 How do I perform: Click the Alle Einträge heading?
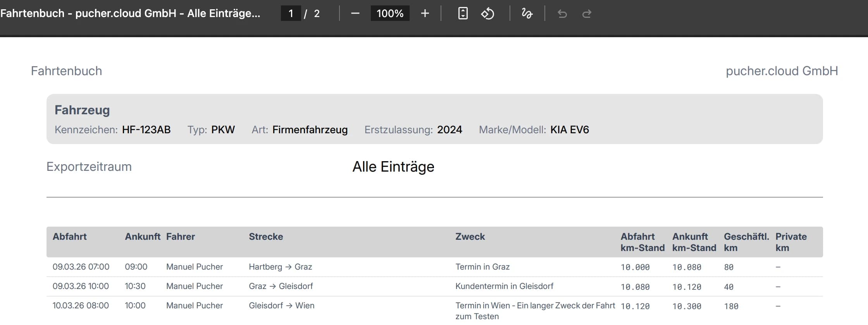click(393, 167)
